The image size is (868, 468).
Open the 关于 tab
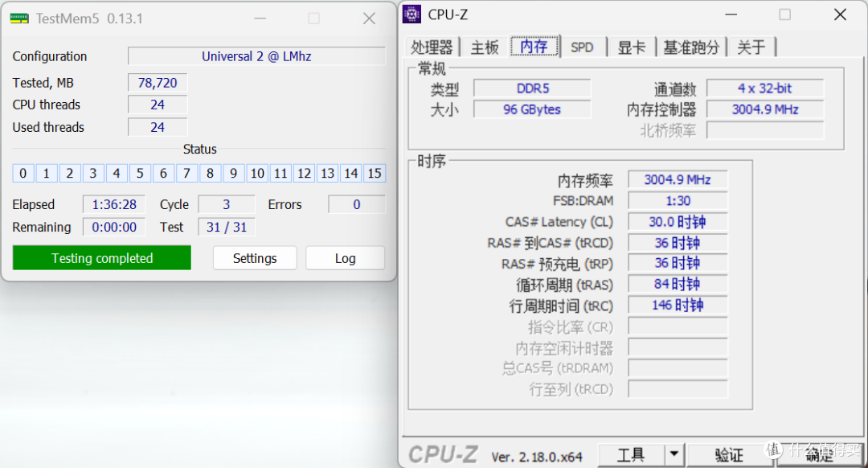751,47
